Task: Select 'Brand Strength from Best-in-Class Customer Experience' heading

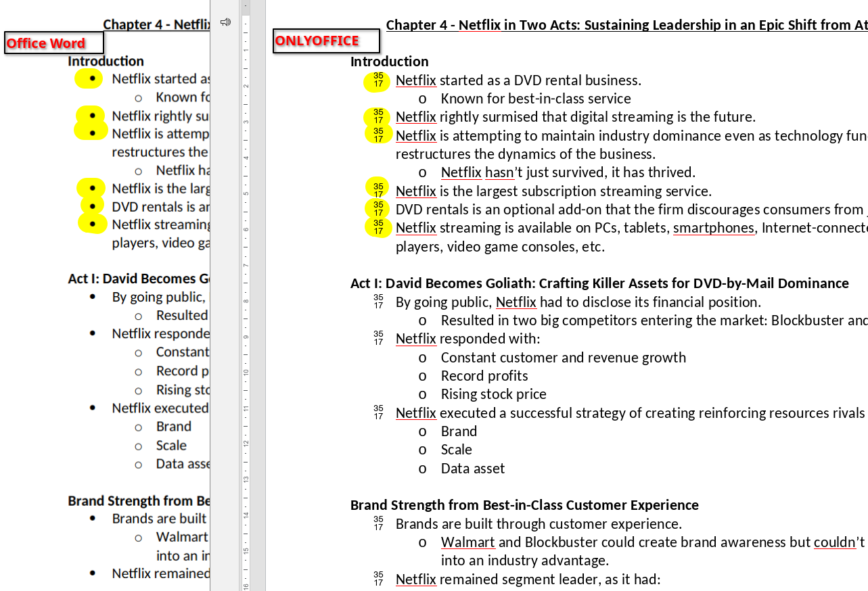Action: [x=524, y=505]
